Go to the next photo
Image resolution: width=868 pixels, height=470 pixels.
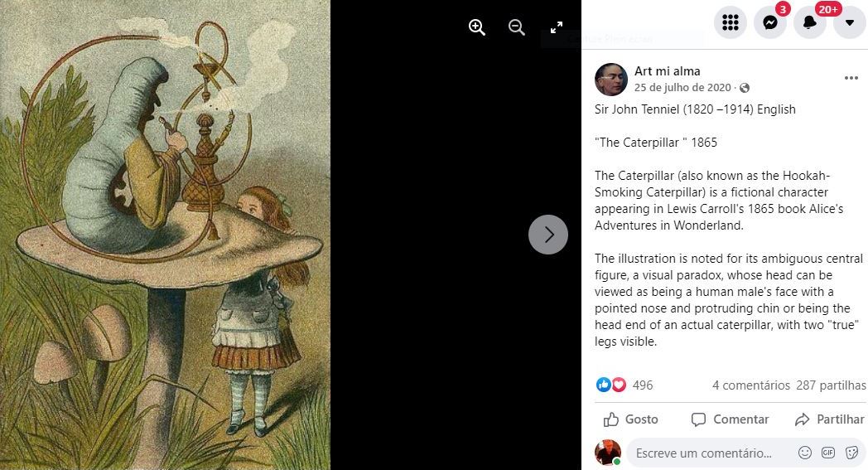pyautogui.click(x=548, y=235)
